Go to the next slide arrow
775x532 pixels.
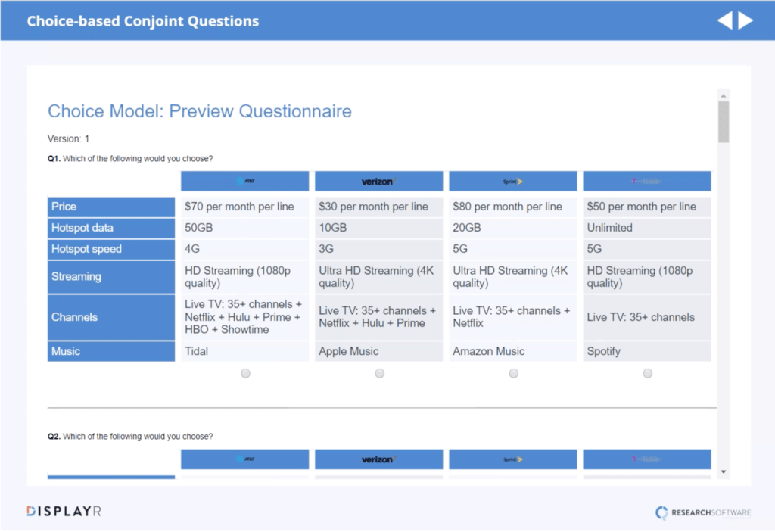point(746,20)
